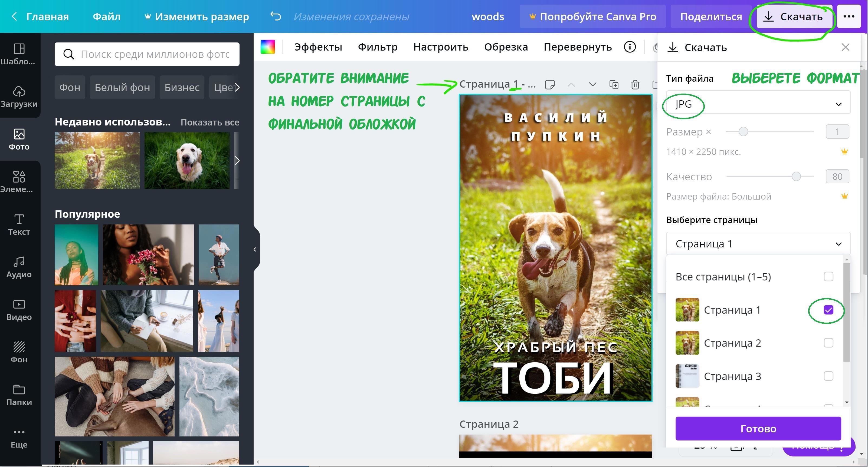Open the Uploads (Загрузки) sidebar panel

19,96
